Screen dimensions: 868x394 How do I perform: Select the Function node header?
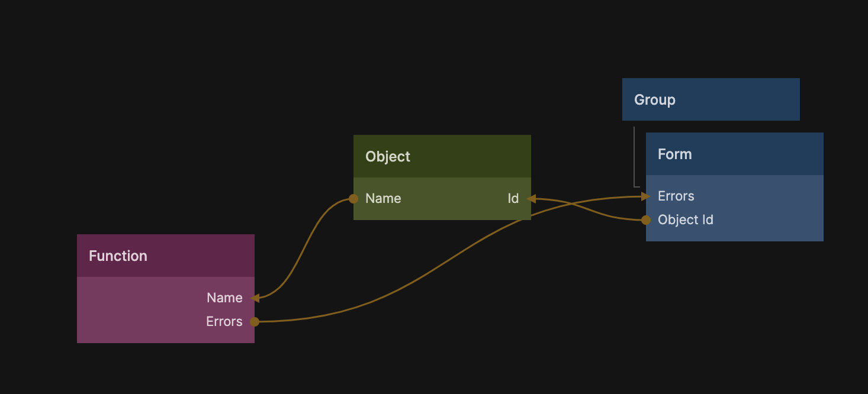point(166,256)
